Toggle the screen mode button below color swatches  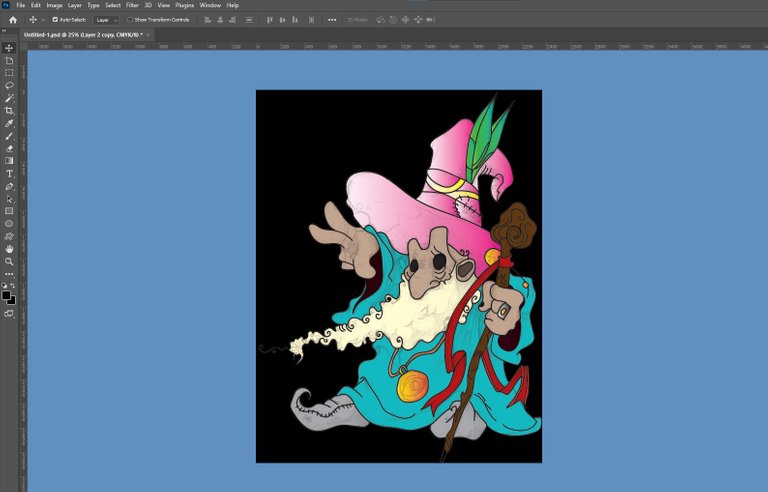(9, 314)
